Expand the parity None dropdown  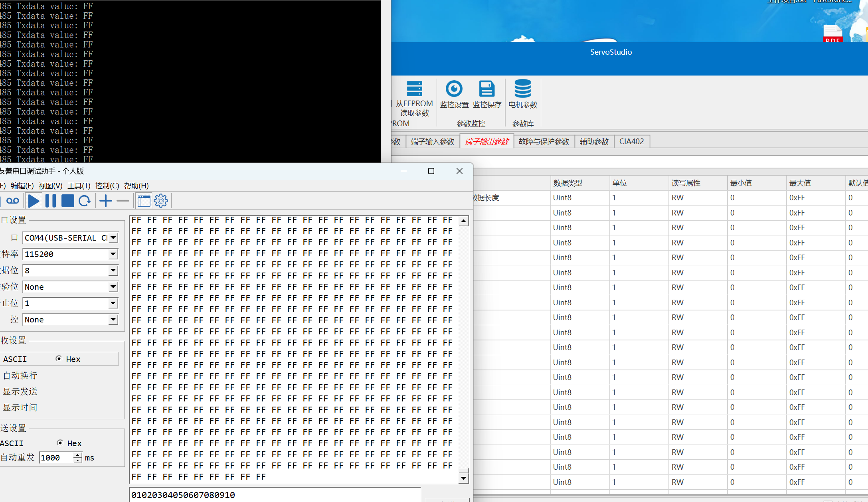pyautogui.click(x=113, y=287)
